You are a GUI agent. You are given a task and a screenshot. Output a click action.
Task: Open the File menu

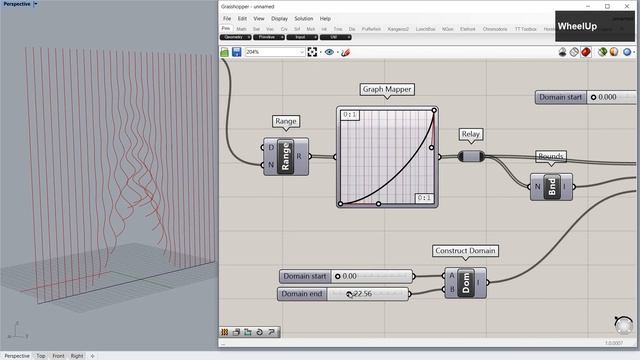click(227, 19)
